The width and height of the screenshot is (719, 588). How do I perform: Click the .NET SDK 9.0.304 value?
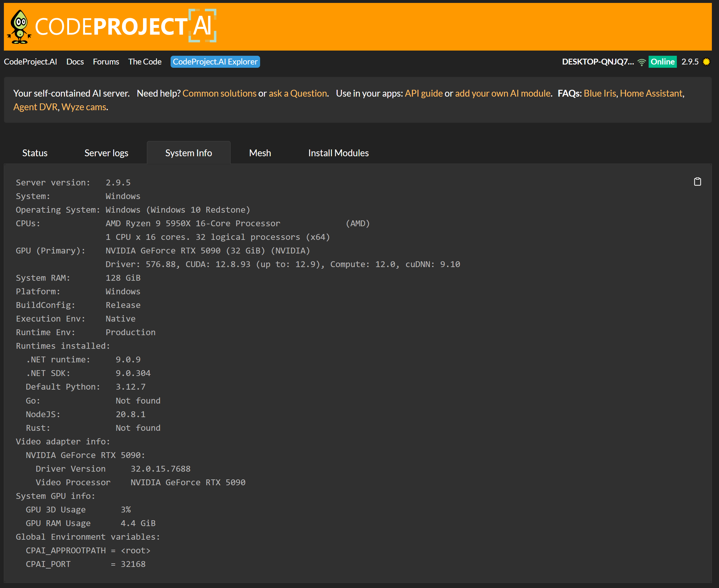click(133, 373)
